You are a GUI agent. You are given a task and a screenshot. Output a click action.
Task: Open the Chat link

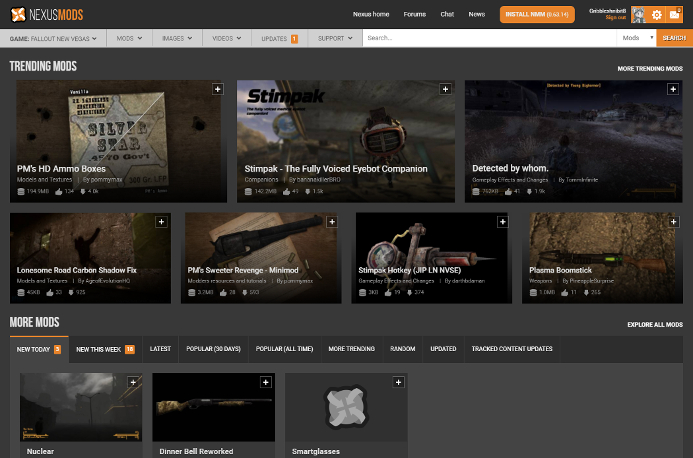pos(447,14)
